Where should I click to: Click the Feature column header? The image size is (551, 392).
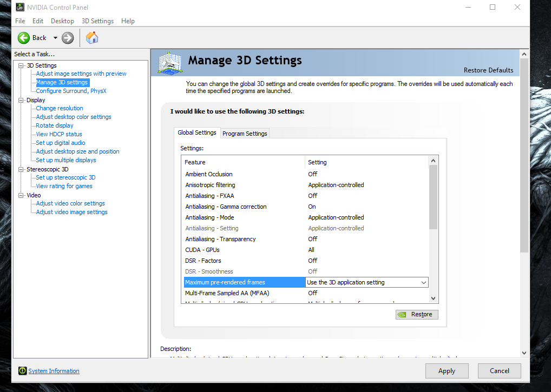pos(243,162)
